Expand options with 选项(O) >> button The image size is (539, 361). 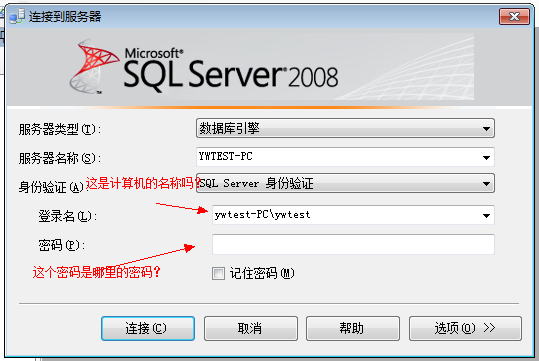[465, 328]
